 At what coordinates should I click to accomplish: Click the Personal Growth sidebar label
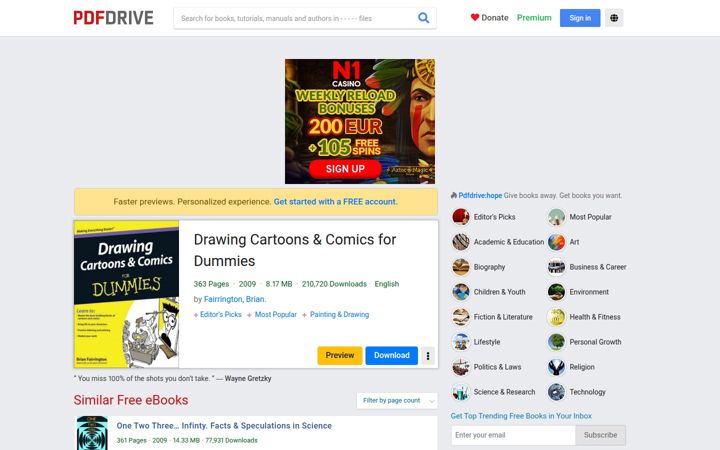point(595,342)
